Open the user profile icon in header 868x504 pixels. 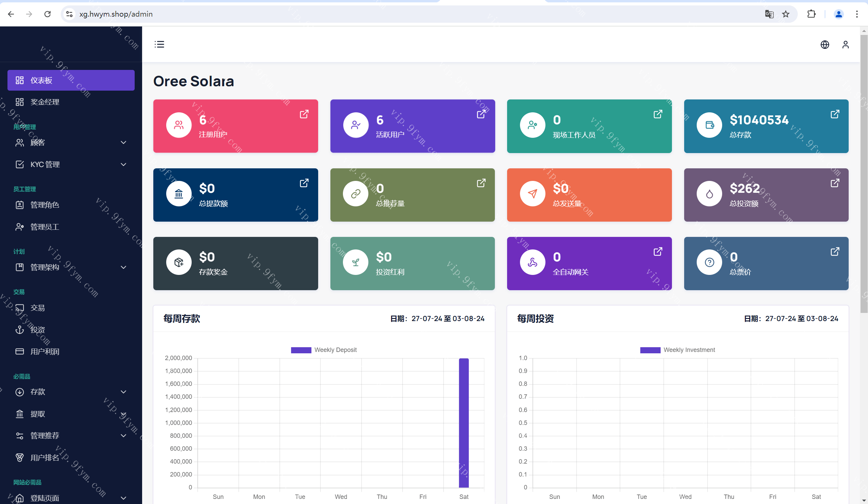tap(845, 44)
